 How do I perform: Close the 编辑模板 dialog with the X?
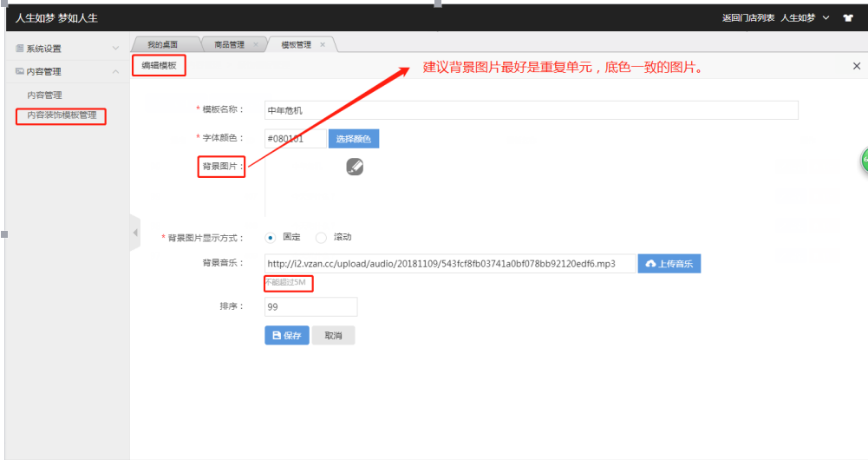[x=857, y=66]
